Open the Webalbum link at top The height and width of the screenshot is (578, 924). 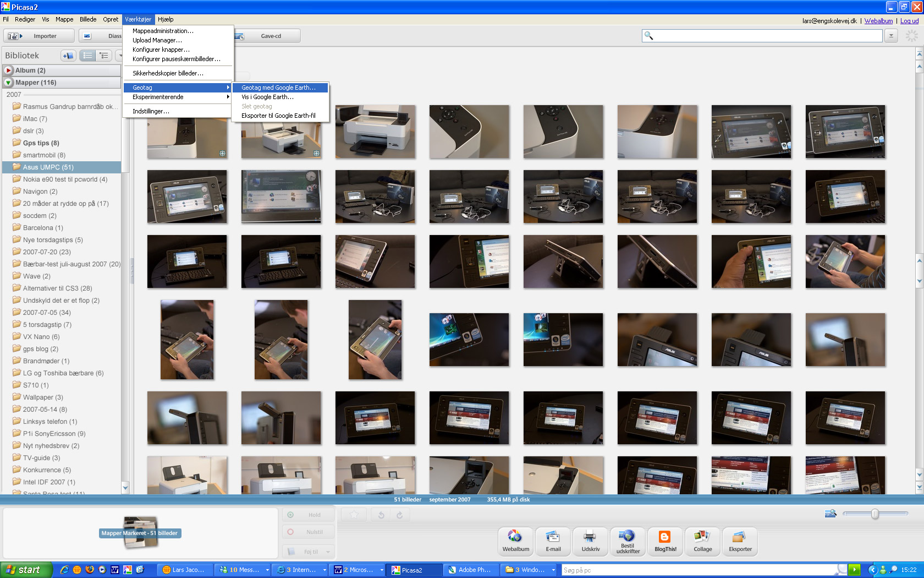[878, 21]
